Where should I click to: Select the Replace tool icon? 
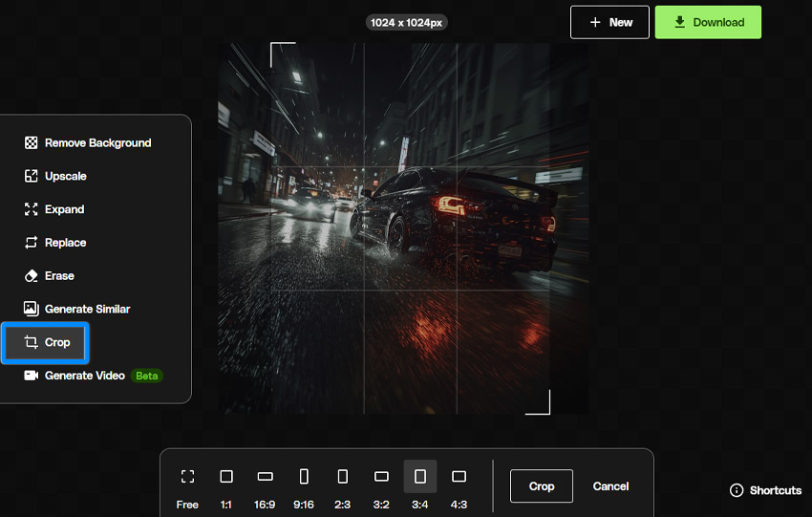32,243
